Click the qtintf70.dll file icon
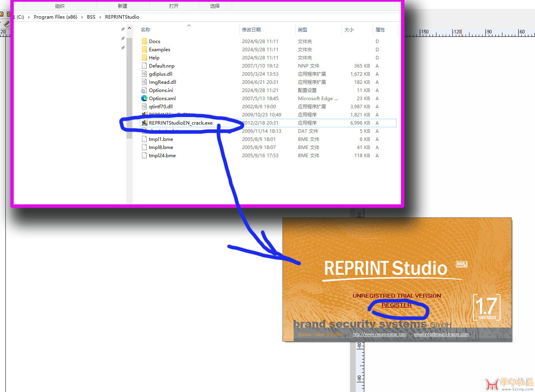535x392 pixels. click(x=144, y=106)
